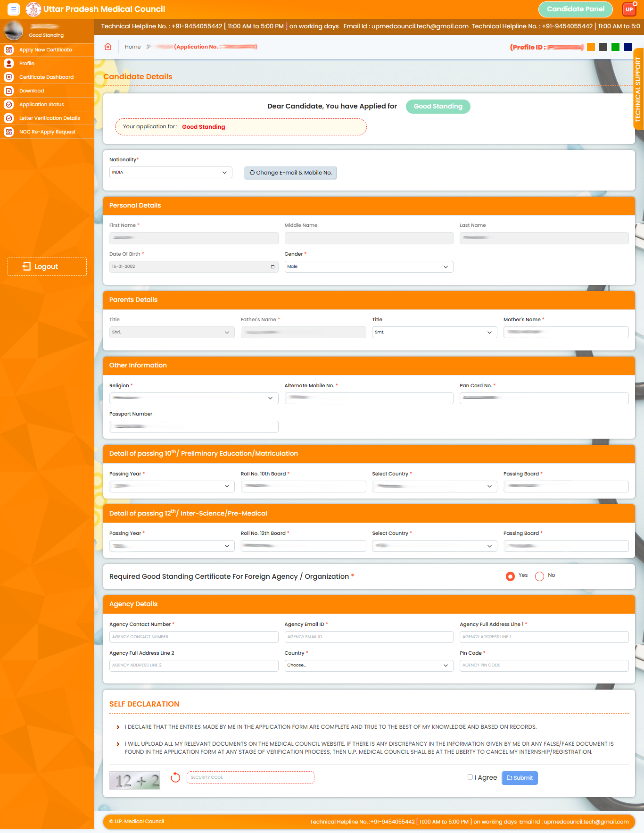Select No for foreign agency certificate
This screenshot has width=644, height=833.
tap(540, 576)
